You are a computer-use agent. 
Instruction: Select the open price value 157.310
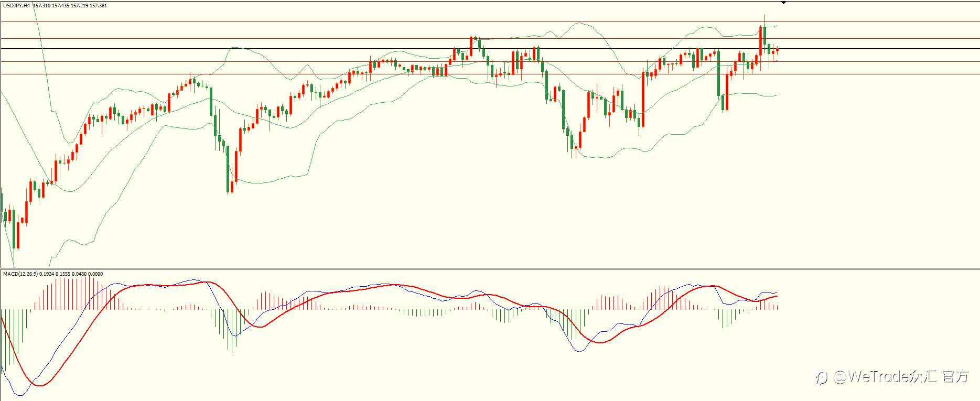coord(42,6)
